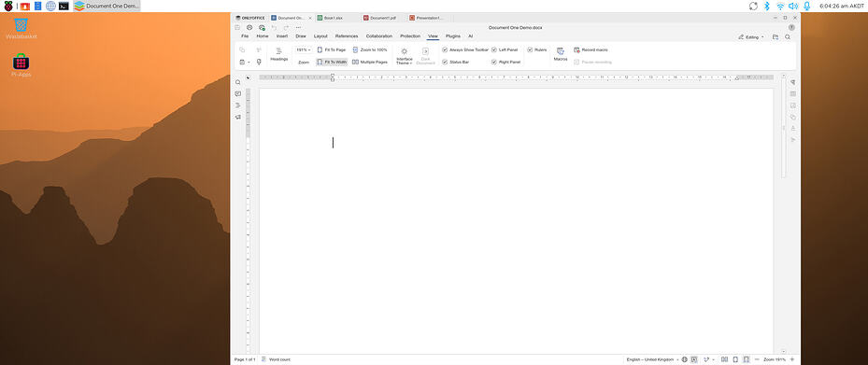The image size is (868, 365).
Task: Open the Editing mode dropdown
Action: click(x=751, y=37)
